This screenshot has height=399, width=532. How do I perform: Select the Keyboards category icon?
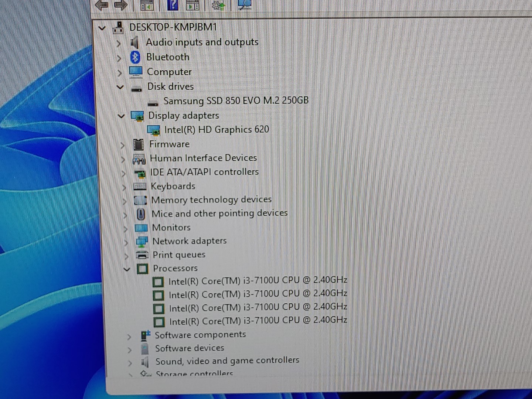point(140,187)
